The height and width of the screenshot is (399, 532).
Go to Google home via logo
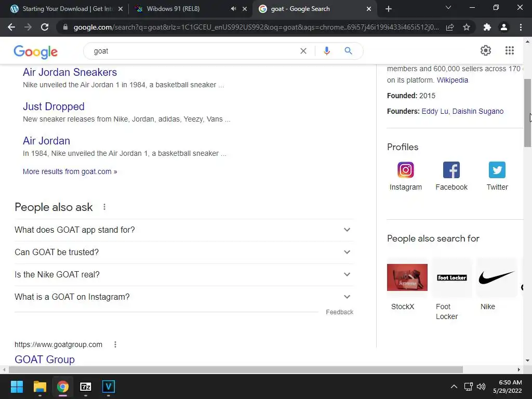point(36,51)
